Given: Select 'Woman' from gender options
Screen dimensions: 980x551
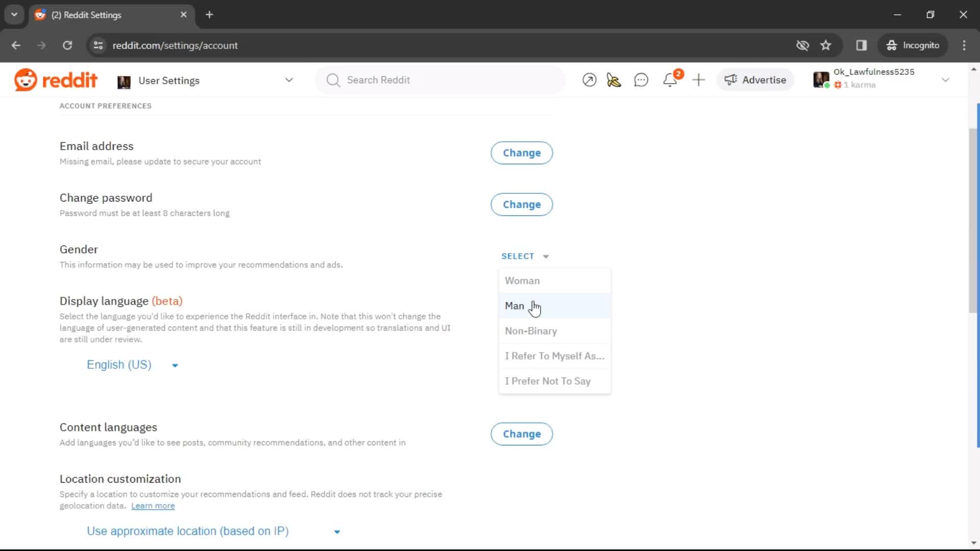Looking at the screenshot, I should [522, 281].
